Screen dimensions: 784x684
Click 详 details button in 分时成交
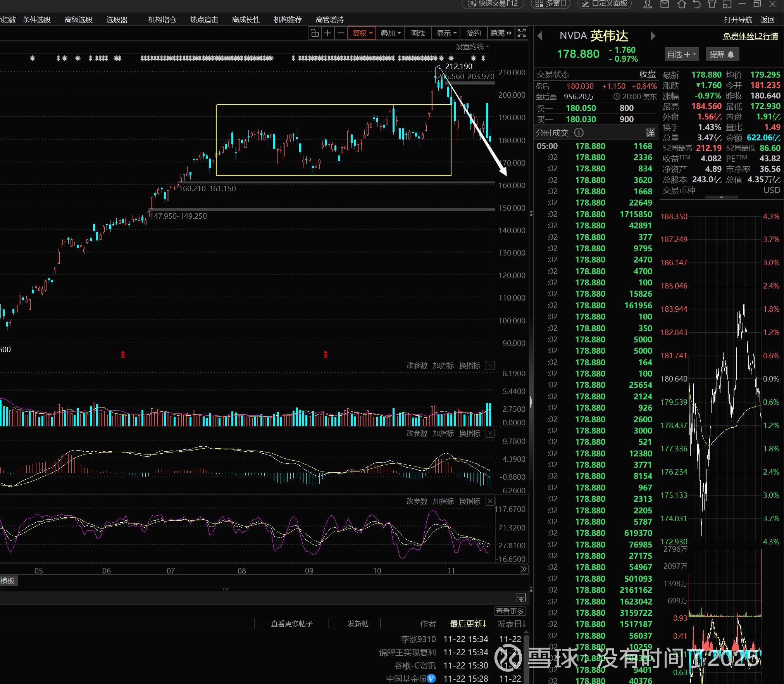coord(650,133)
